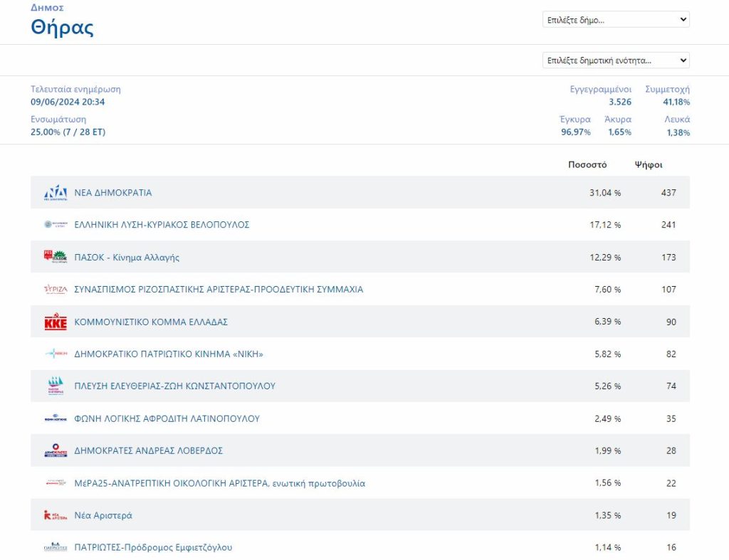Click the Φωνή Λογικής party logo
Viewport: 729px width, 560px height.
point(56,418)
